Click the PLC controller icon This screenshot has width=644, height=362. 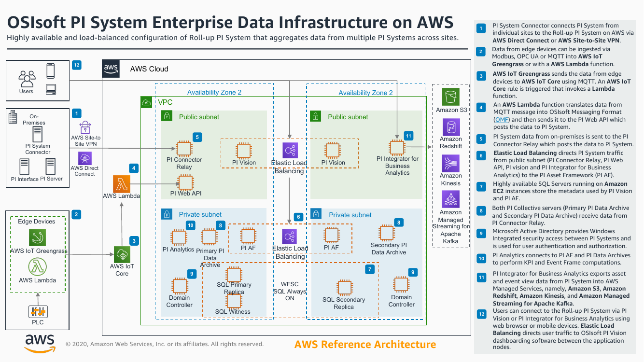click(x=38, y=311)
